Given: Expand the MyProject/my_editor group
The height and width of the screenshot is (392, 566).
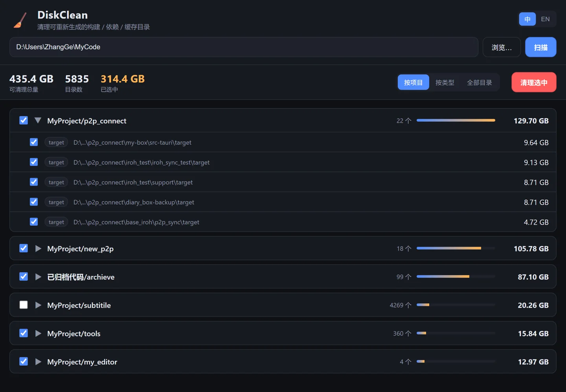Looking at the screenshot, I should click(38, 362).
